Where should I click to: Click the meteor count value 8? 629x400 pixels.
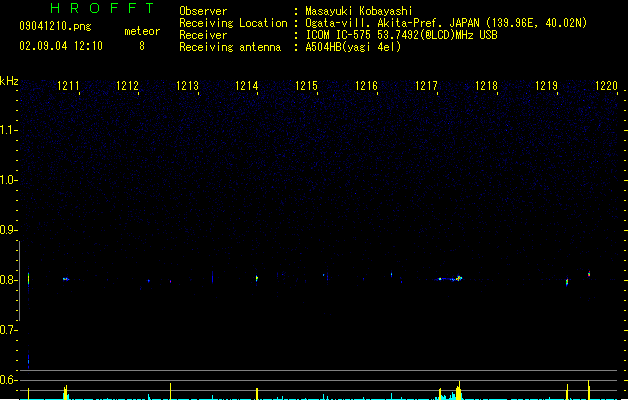[x=142, y=46]
